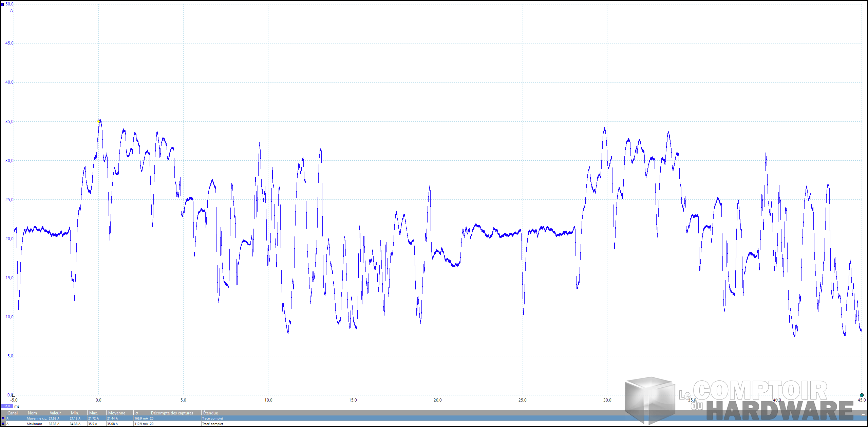
Task: Click the white ruler handle at axis origin
Action: point(14,395)
